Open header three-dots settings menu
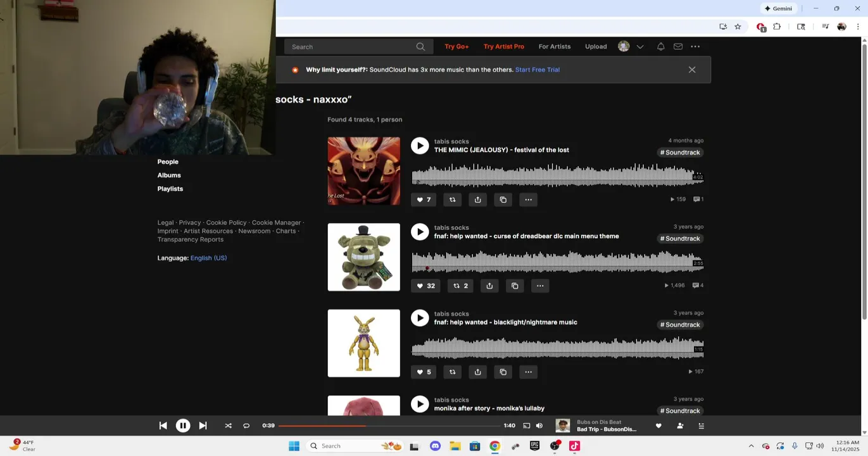This screenshot has width=868, height=456. pos(695,47)
